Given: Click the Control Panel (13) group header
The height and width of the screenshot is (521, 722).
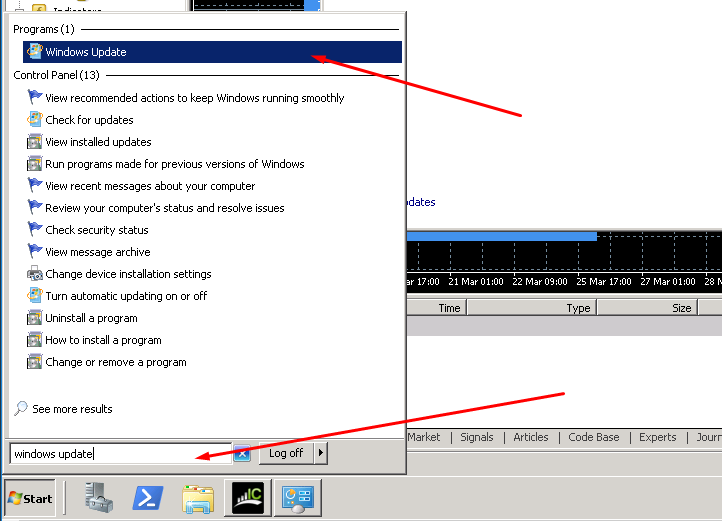Looking at the screenshot, I should (56, 75).
